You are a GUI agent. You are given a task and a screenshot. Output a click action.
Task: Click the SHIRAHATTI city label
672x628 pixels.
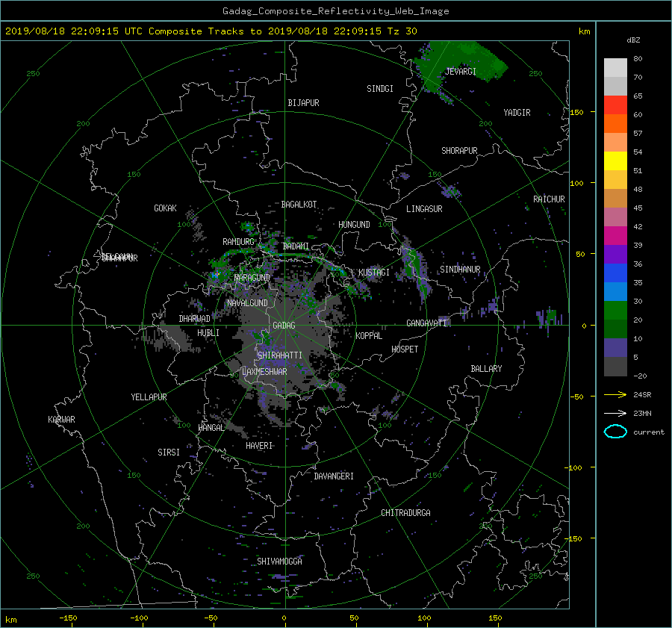tap(279, 355)
